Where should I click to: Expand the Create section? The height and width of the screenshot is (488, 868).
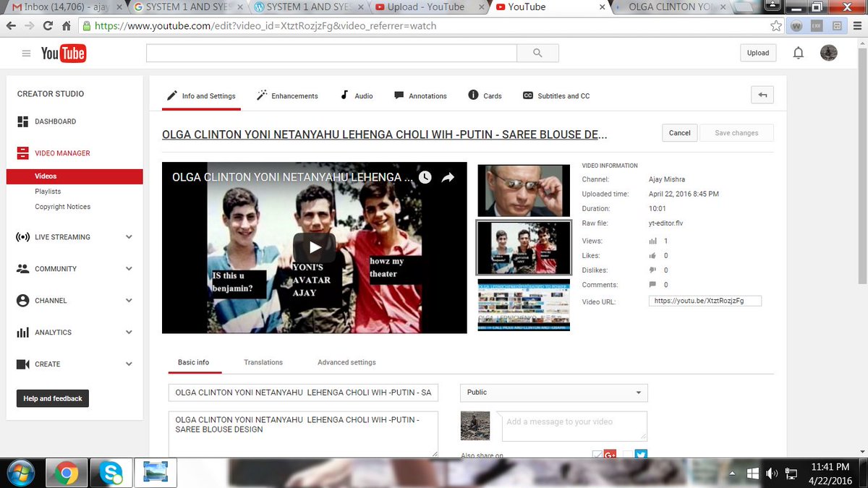(x=129, y=364)
